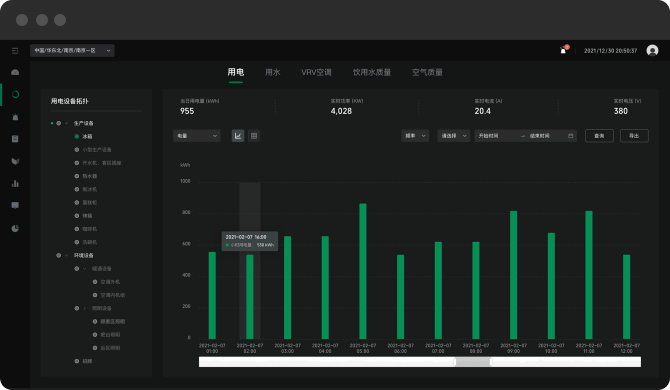Screen dimensions: 670x390
Task: Select the 冰箱 device radio
Action: pyautogui.click(x=77, y=136)
